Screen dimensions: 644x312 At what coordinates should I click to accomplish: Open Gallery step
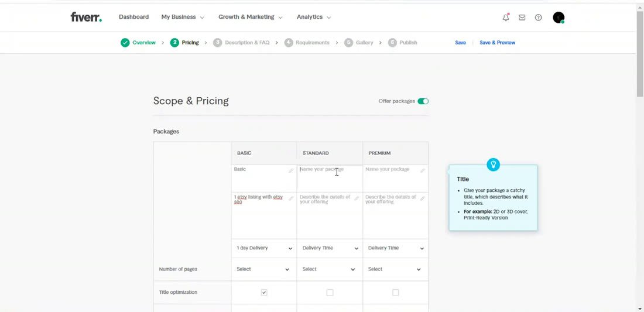[365, 43]
